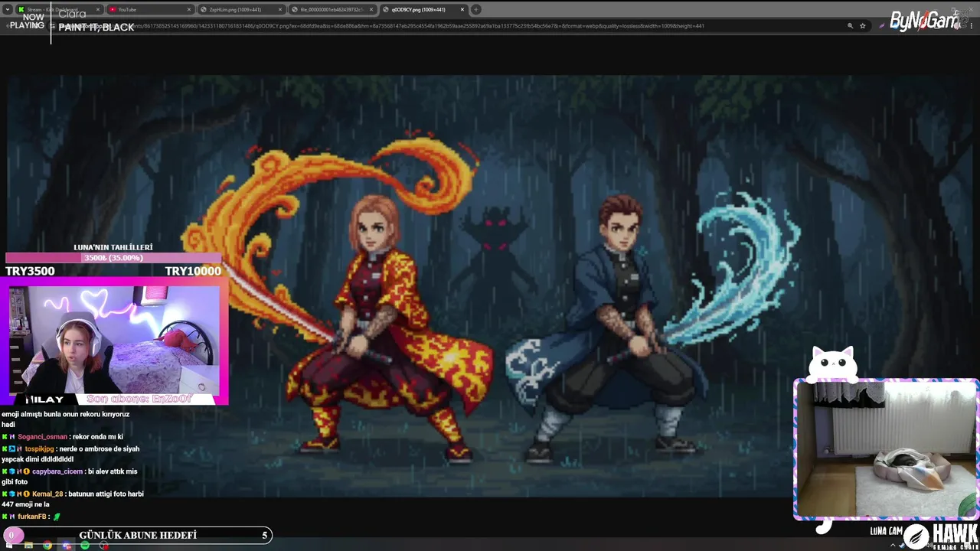980x551 pixels.
Task: Click the TRY10000 goal amount label
Action: pyautogui.click(x=193, y=271)
